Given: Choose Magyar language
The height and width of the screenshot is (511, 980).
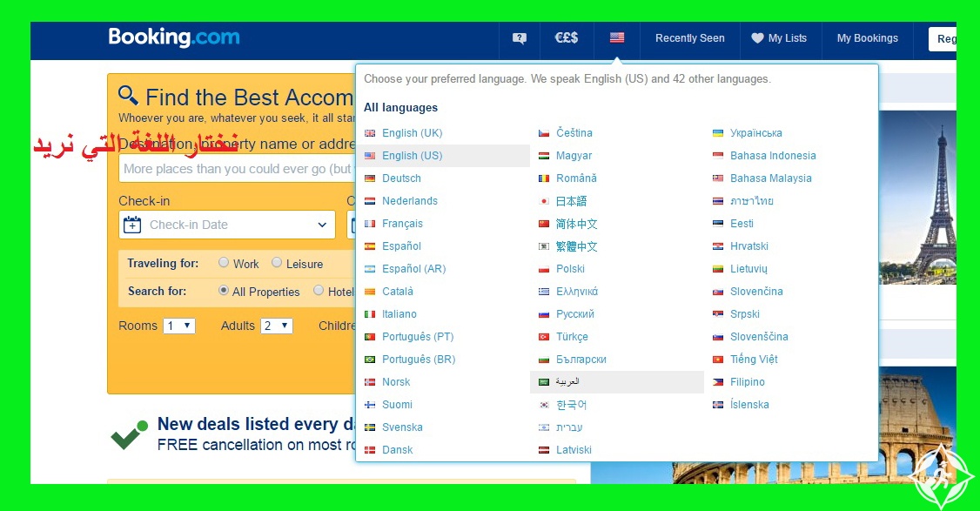Looking at the screenshot, I should [x=574, y=156].
